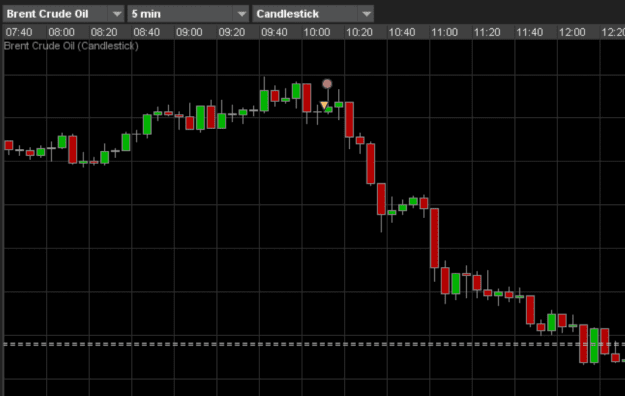The width and height of the screenshot is (625, 396).
Task: Click the Brent Crude Oil (Candlestick) chart title
Action: tap(71, 46)
